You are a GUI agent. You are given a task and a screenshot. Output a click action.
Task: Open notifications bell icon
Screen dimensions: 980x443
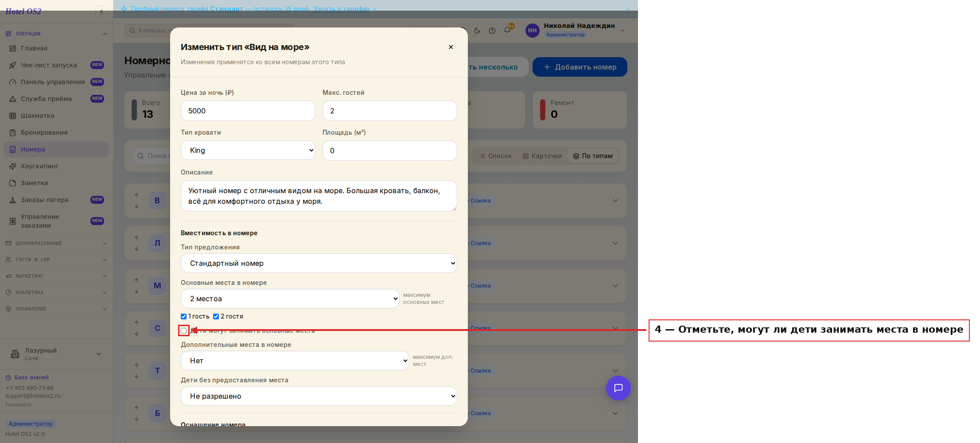click(x=507, y=31)
